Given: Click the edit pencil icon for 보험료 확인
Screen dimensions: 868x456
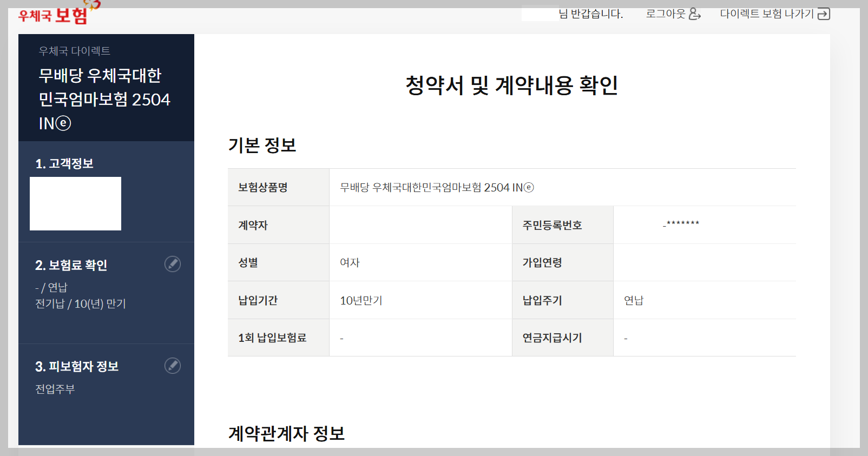Looking at the screenshot, I should point(173,264).
